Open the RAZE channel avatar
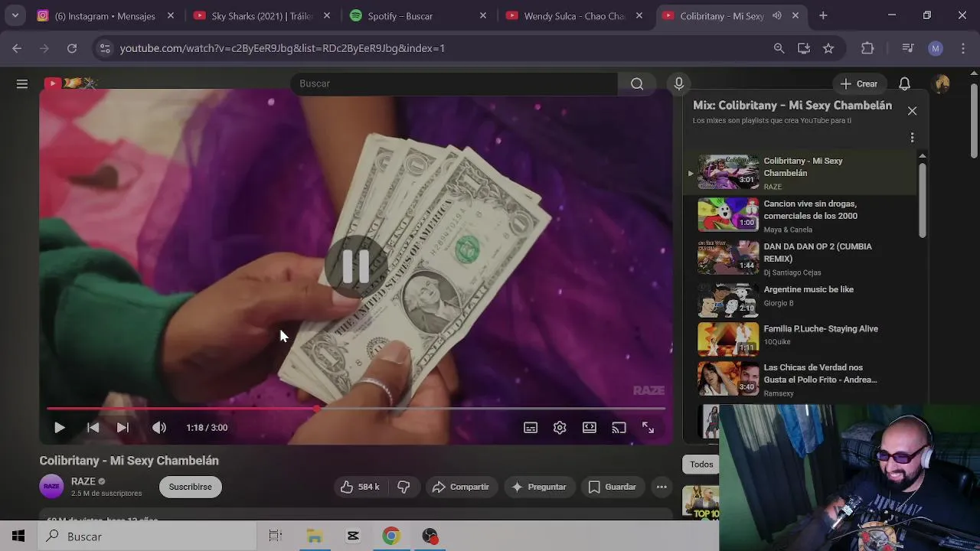Viewport: 980px width, 551px height. coord(51,487)
